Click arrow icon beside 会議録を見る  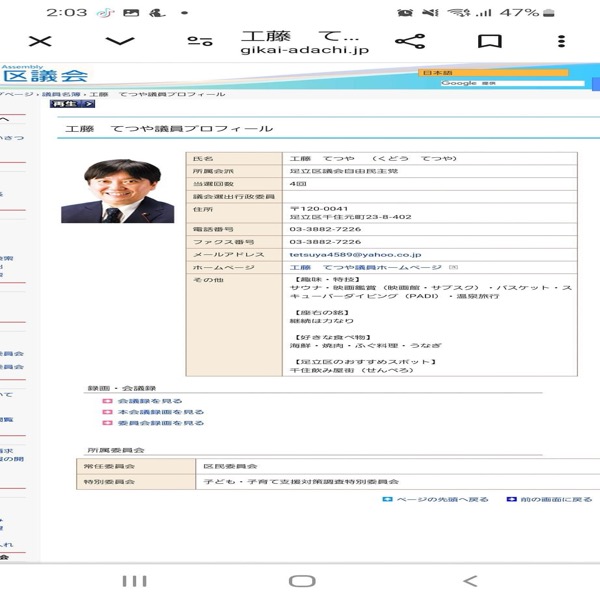[x=108, y=401]
